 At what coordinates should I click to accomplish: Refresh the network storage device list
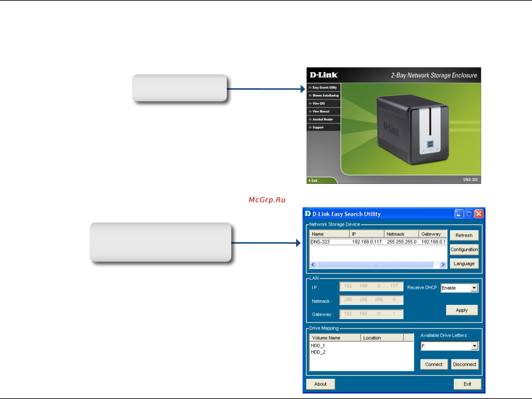(464, 235)
